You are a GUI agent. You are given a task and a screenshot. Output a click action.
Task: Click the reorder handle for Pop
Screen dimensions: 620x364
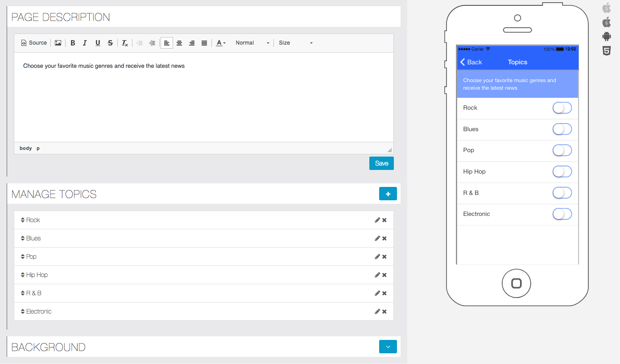tap(23, 256)
